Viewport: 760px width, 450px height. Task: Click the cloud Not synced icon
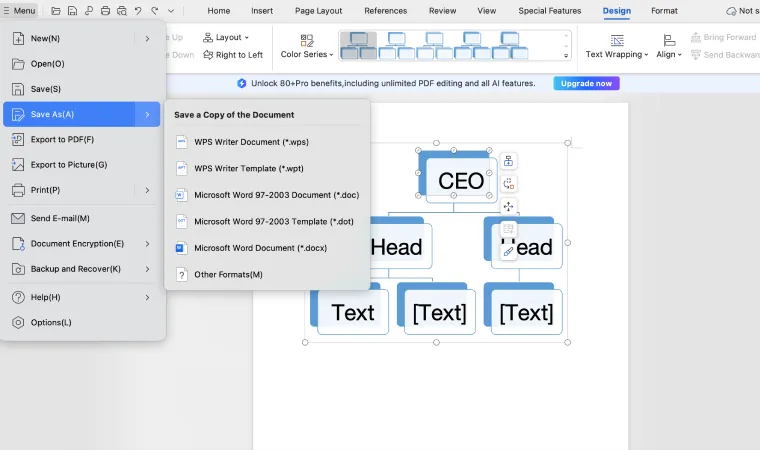[731, 11]
